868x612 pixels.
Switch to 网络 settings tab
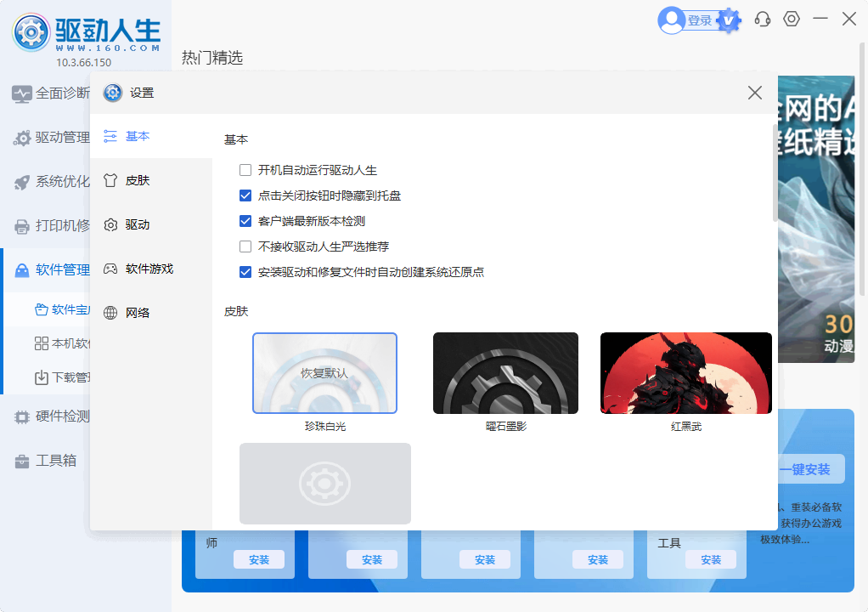point(151,313)
